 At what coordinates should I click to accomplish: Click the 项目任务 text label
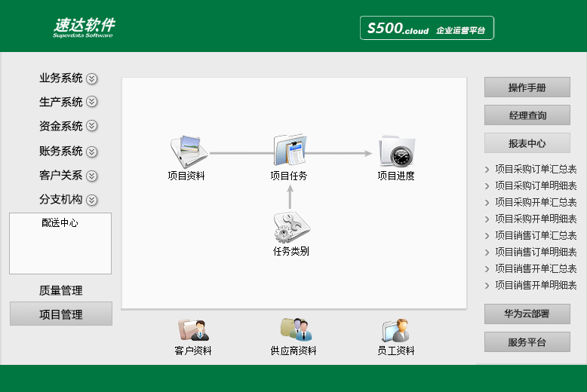pos(289,176)
